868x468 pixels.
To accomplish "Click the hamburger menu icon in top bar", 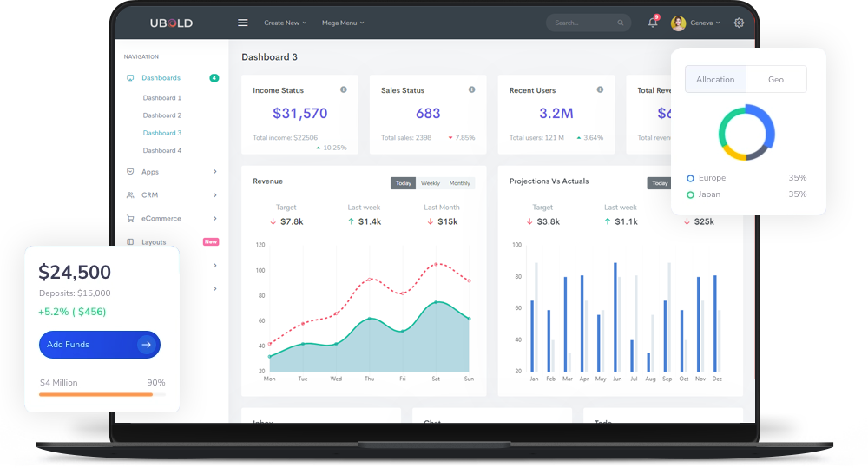I will click(243, 23).
